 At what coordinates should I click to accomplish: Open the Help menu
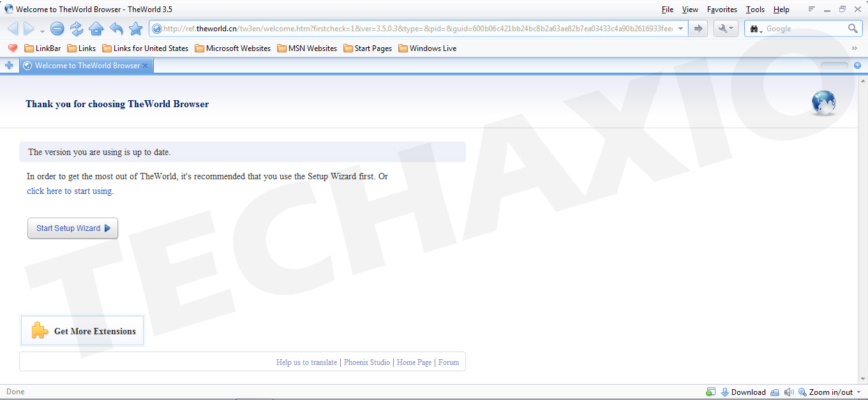pyautogui.click(x=781, y=10)
